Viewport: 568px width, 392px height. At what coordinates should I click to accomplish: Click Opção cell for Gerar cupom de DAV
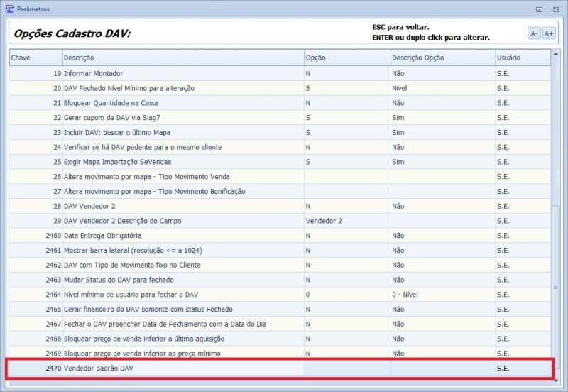tap(346, 118)
